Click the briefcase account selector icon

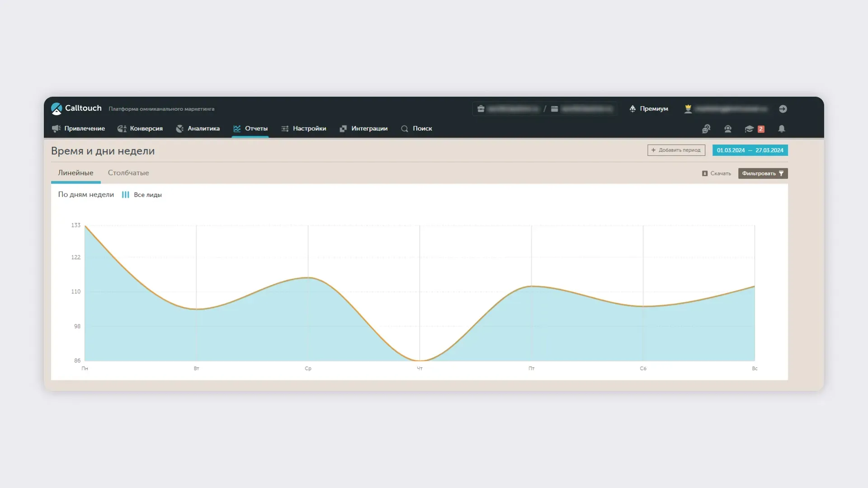coord(481,109)
